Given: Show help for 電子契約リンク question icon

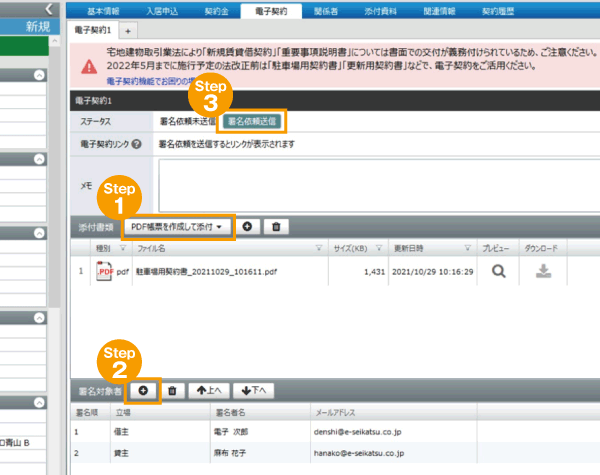Looking at the screenshot, I should 136,144.
